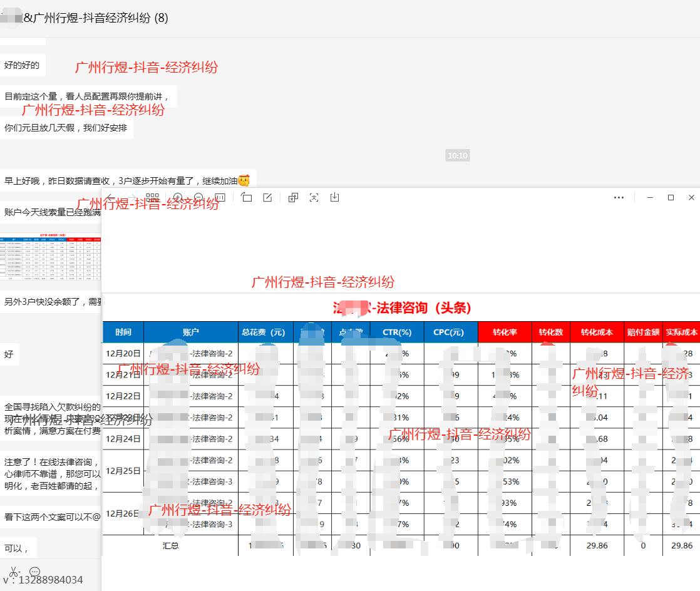Screen dimensions: 700x591
Task: Click the 转化率 column header
Action: coord(505,332)
